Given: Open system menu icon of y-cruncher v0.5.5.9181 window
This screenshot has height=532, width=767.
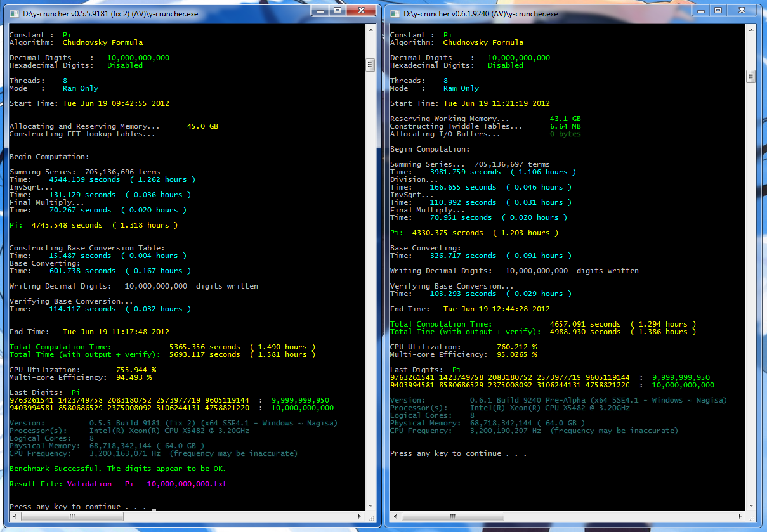Looking at the screenshot, I should coord(15,13).
